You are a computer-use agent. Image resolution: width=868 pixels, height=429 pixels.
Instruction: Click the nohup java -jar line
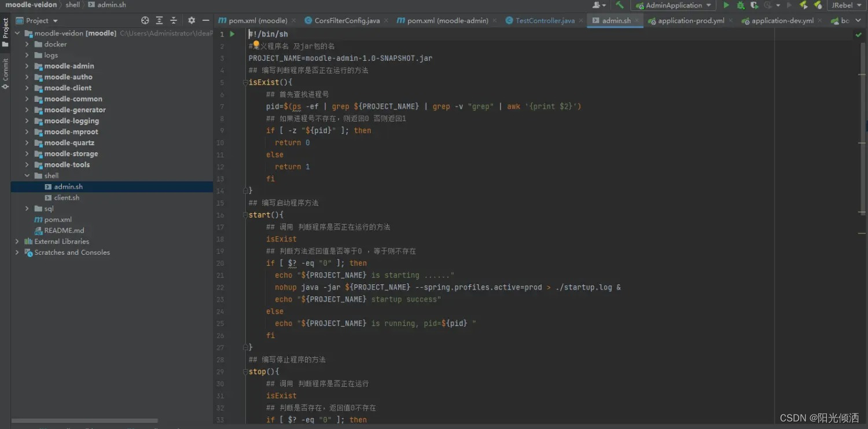pos(448,287)
